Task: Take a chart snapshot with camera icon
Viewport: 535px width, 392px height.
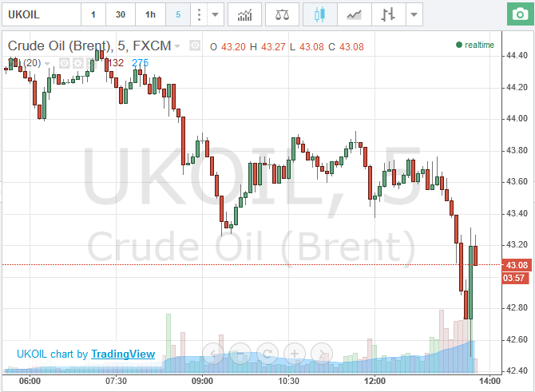Action: (520, 14)
